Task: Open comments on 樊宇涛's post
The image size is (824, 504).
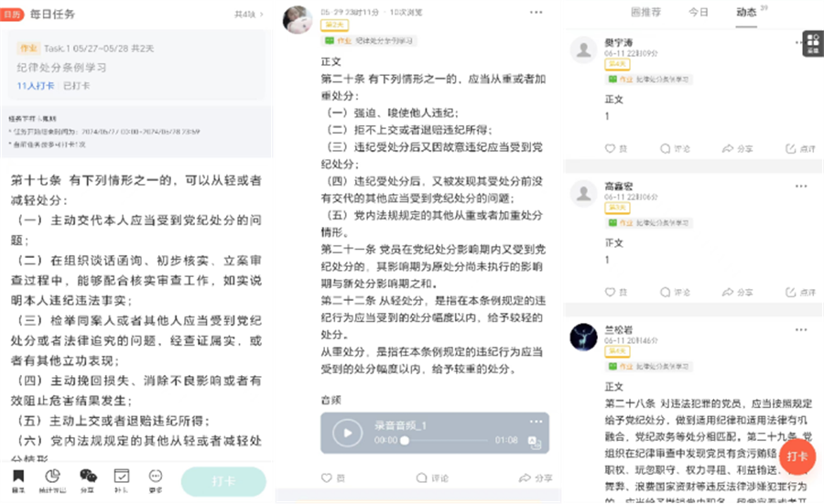Action: tap(675, 148)
